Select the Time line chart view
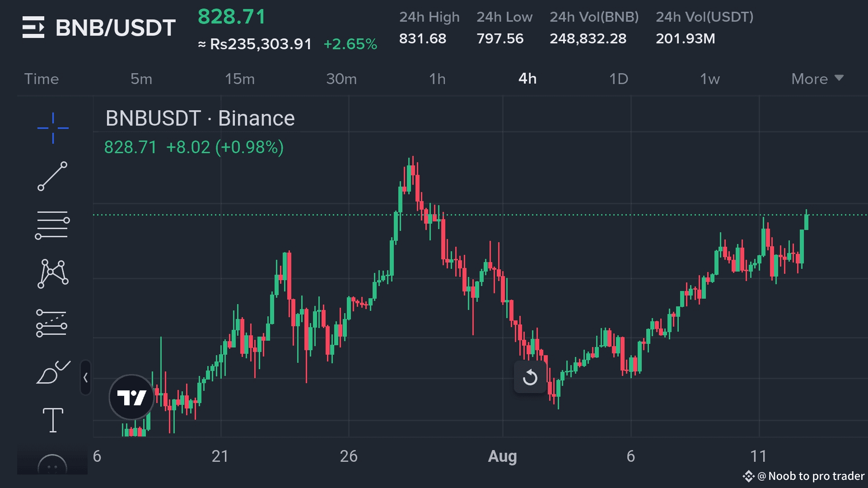Screen dimensions: 868x488 pyautogui.click(x=42, y=79)
